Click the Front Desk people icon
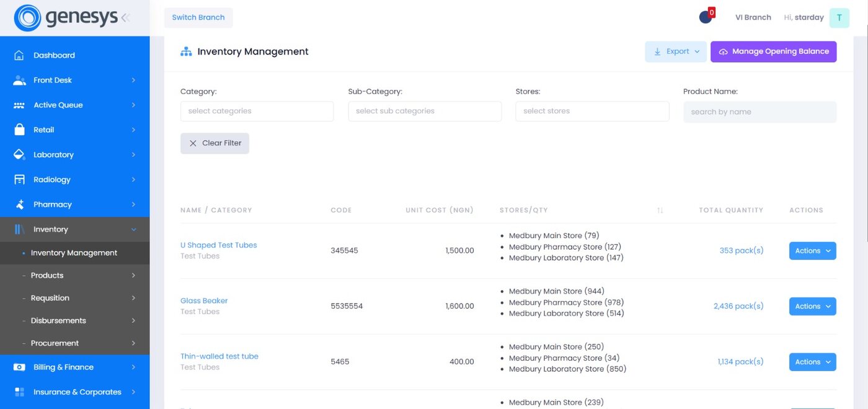Screen dimensions: 868x409 click(19, 80)
